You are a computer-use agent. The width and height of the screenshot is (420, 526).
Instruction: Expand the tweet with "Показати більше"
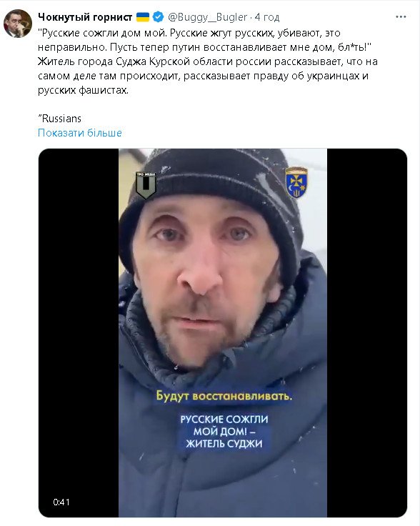click(x=80, y=133)
